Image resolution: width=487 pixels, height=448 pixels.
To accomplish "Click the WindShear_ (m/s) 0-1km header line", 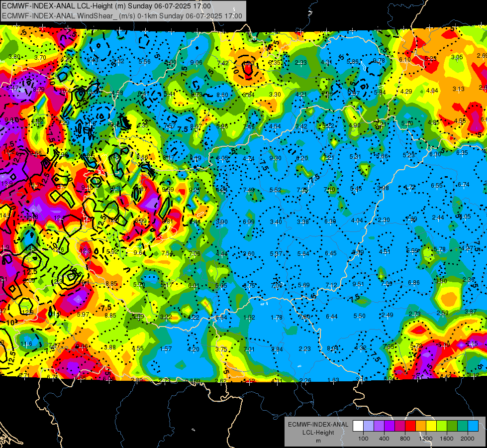I will [122, 16].
